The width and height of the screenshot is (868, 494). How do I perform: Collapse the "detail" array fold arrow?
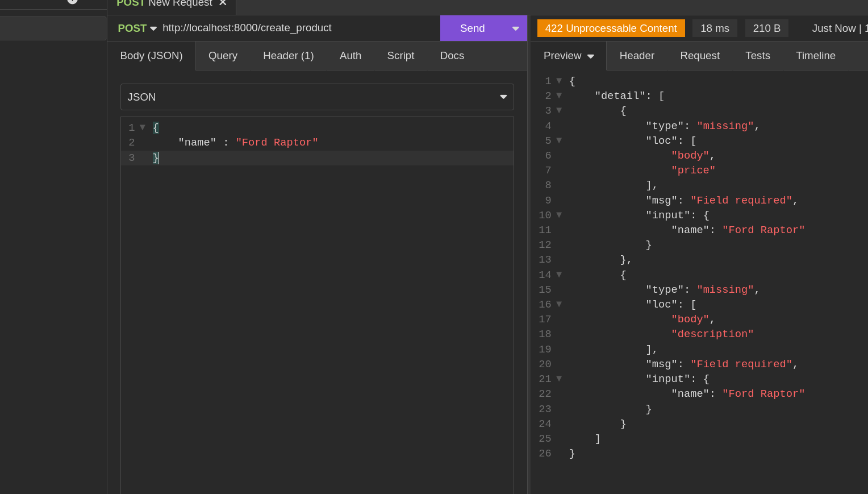(x=559, y=96)
